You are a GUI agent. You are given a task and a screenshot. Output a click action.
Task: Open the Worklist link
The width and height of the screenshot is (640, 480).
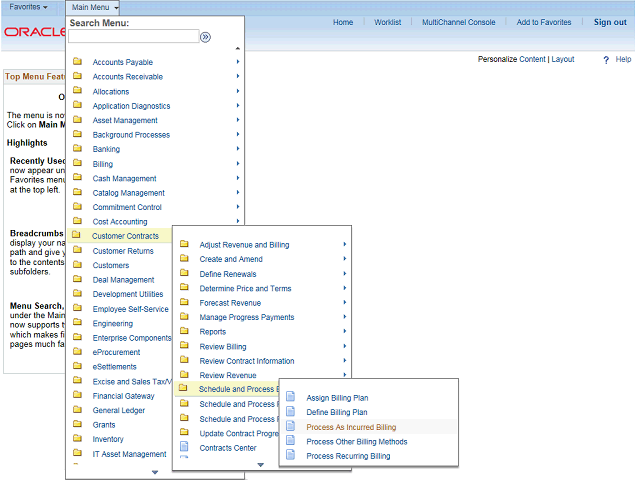click(387, 22)
